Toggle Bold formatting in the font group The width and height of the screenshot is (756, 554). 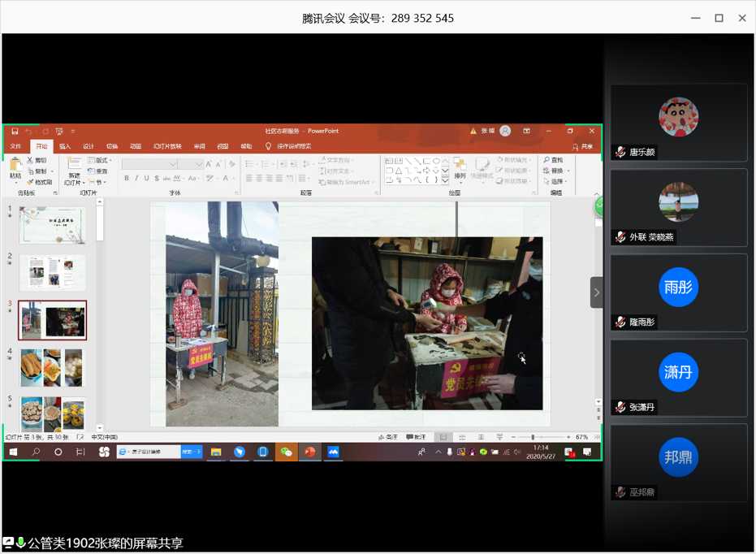tap(127, 179)
